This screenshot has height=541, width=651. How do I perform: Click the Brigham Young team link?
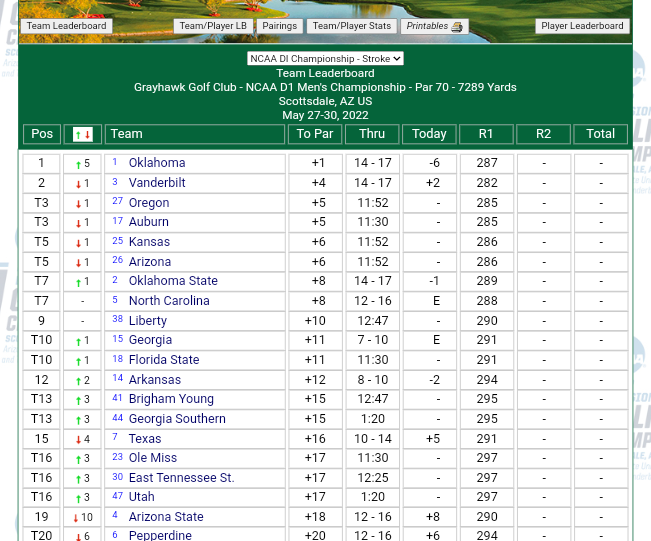171,399
